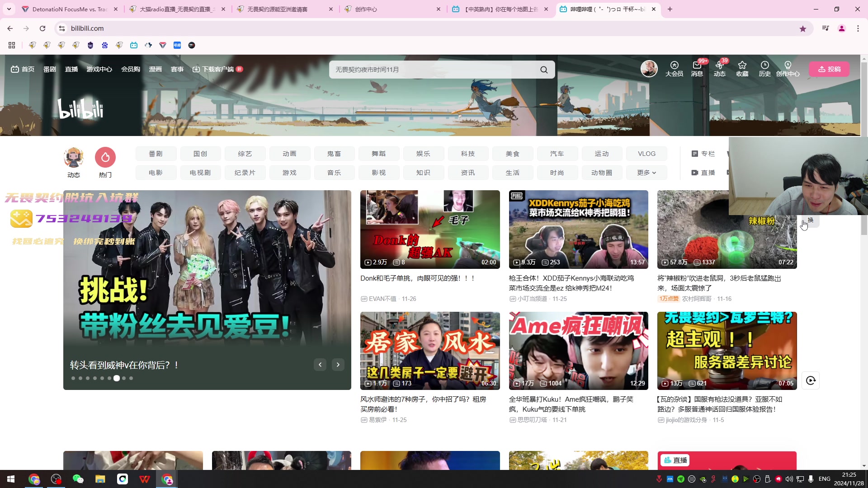The image size is (868, 488).
Task: Select the 国创 category
Action: pyautogui.click(x=200, y=154)
